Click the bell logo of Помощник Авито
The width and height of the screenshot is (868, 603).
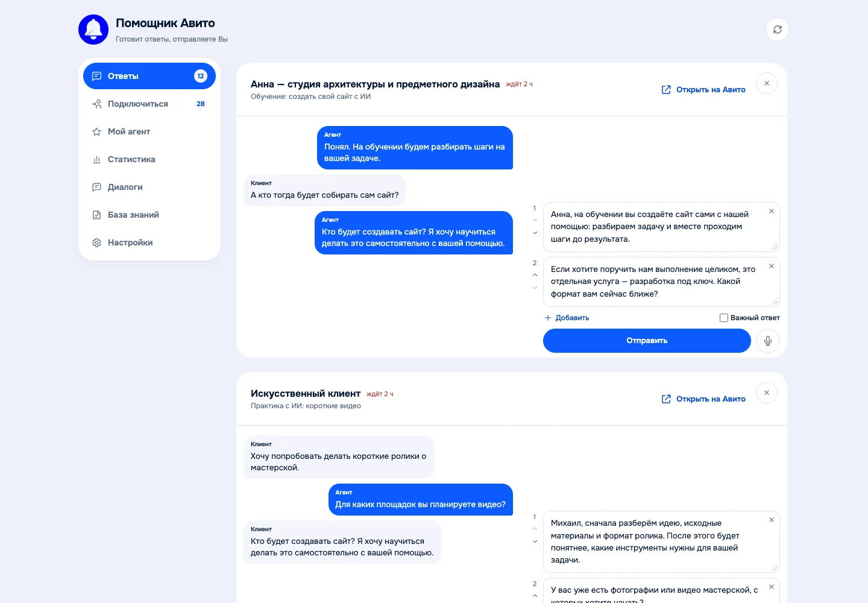pos(93,30)
